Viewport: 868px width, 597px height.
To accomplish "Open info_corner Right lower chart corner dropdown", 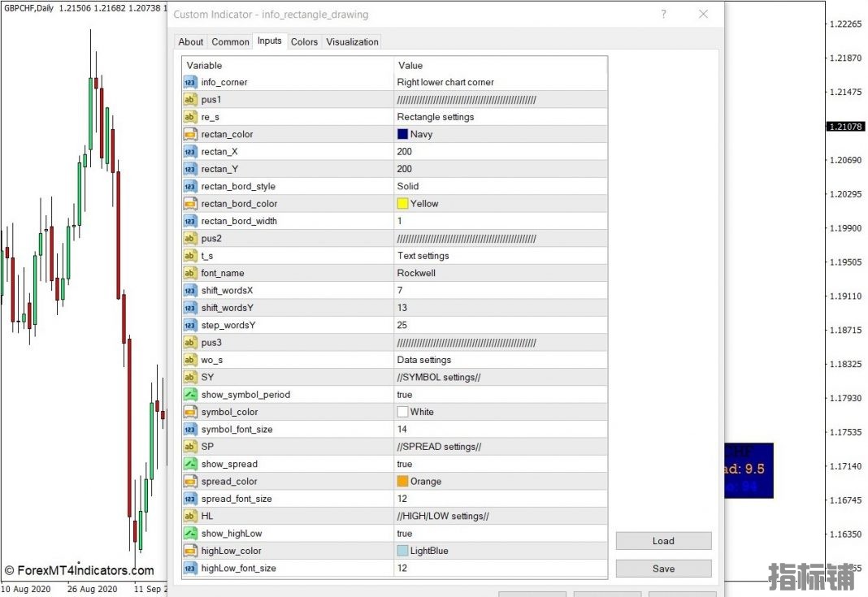I will [x=499, y=82].
